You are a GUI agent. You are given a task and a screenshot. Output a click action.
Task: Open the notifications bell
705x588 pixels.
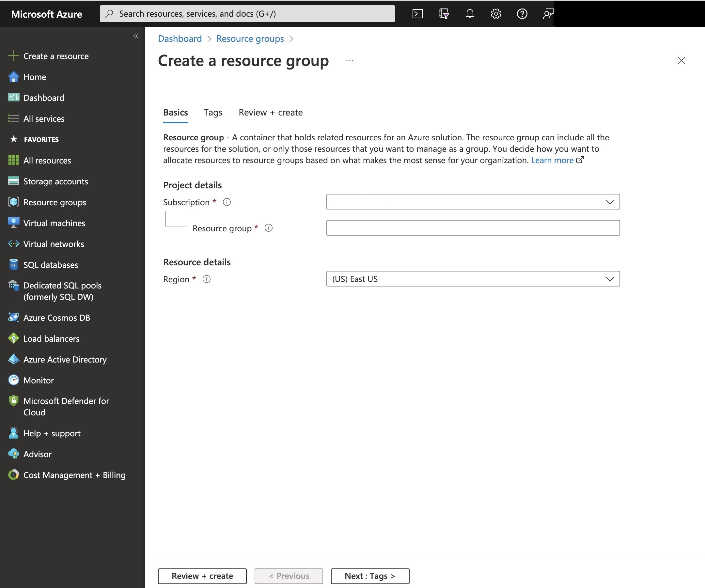point(470,14)
